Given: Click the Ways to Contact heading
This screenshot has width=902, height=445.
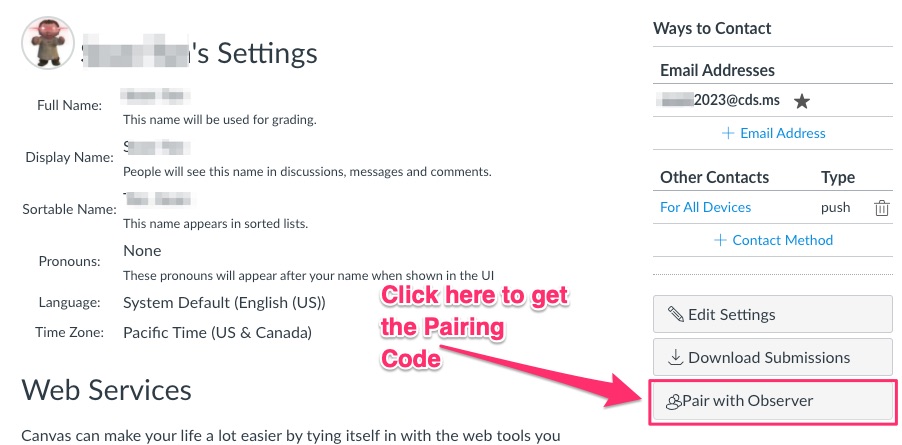Looking at the screenshot, I should click(x=712, y=28).
